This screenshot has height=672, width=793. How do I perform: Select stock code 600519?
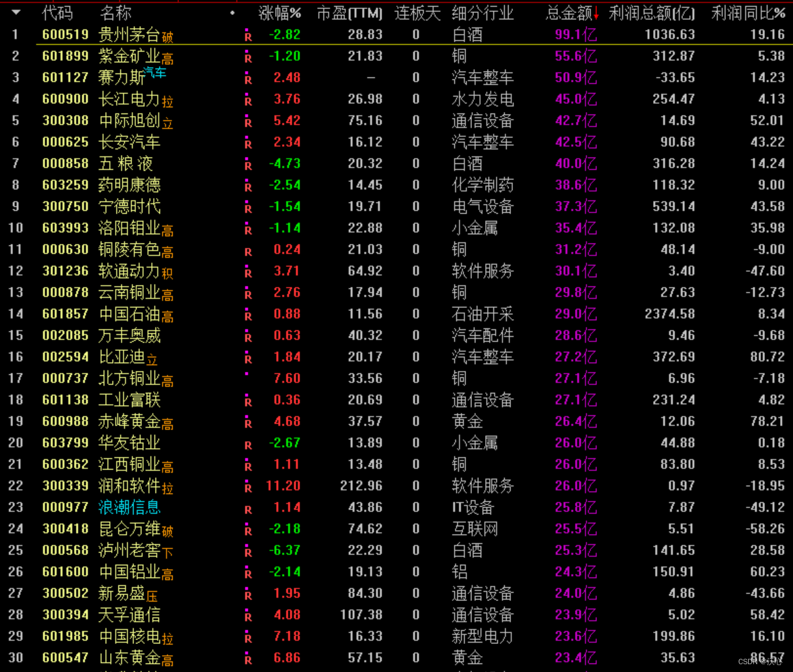coord(65,35)
